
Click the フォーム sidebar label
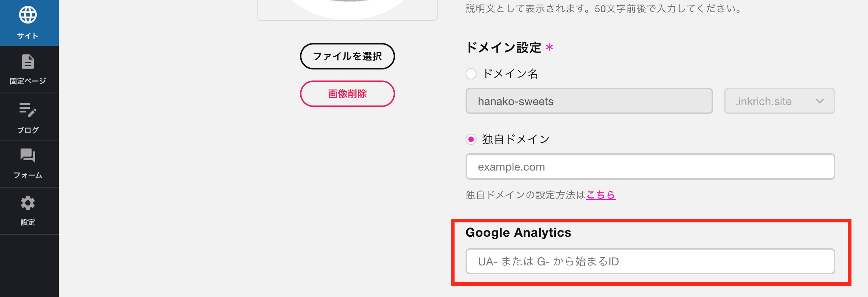28,175
